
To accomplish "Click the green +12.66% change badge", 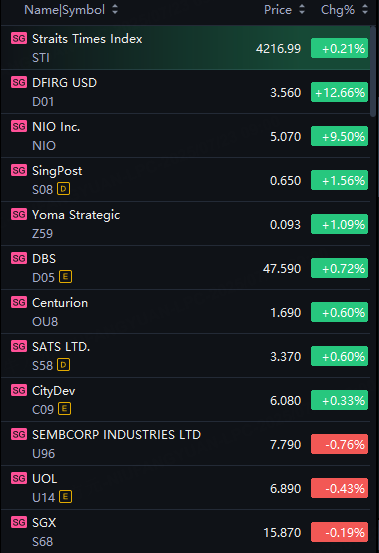I will click(340, 92).
